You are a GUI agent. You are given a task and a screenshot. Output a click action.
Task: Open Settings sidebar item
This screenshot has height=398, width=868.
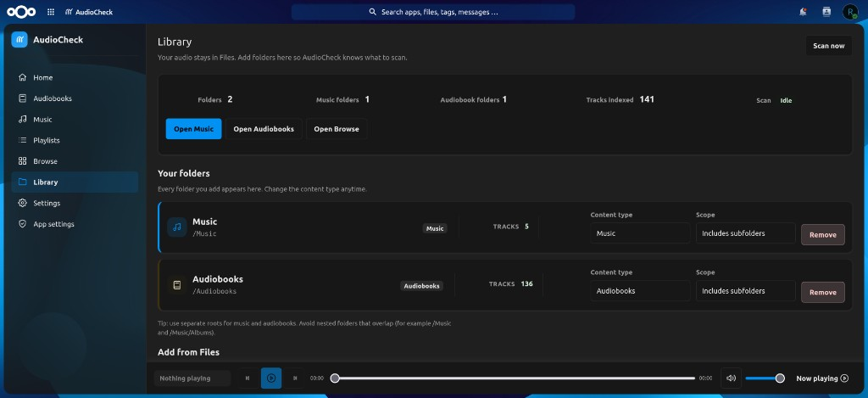click(x=75, y=203)
